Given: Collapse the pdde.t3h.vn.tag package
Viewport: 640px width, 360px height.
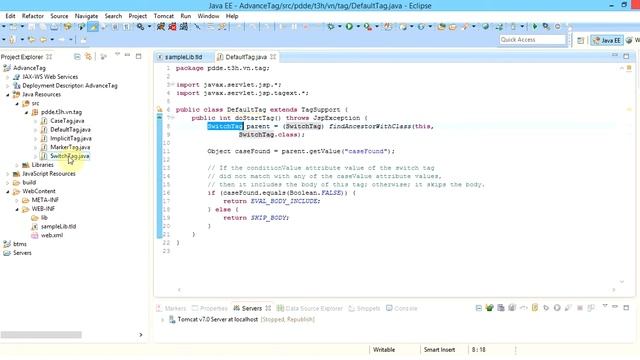Looking at the screenshot, I should (26, 112).
